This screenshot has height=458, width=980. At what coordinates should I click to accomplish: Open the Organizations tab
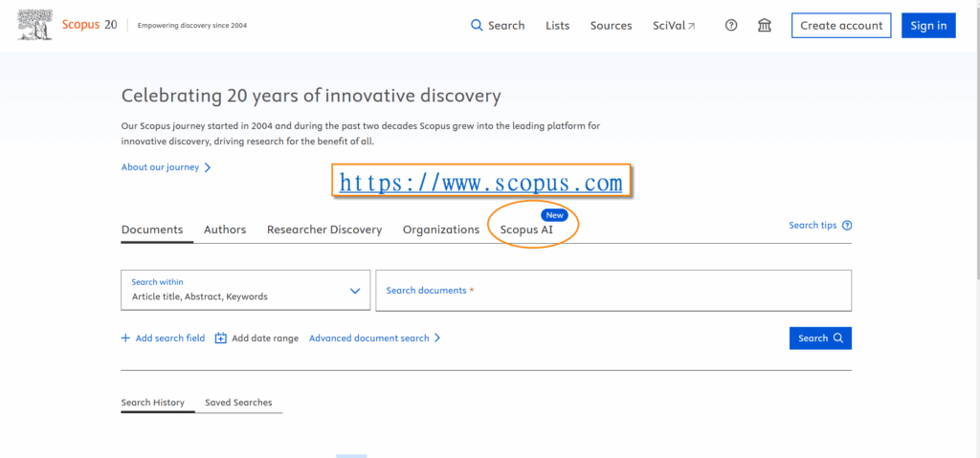tap(440, 229)
